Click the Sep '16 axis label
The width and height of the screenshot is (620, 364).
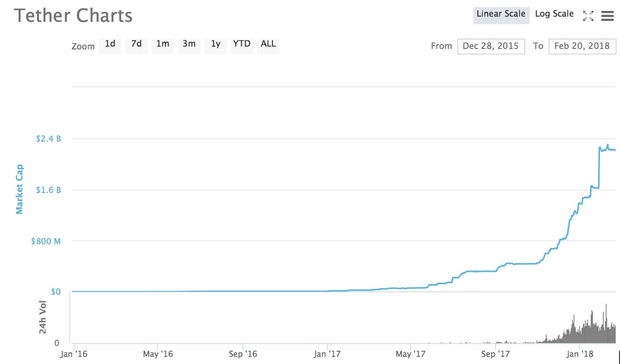click(242, 354)
